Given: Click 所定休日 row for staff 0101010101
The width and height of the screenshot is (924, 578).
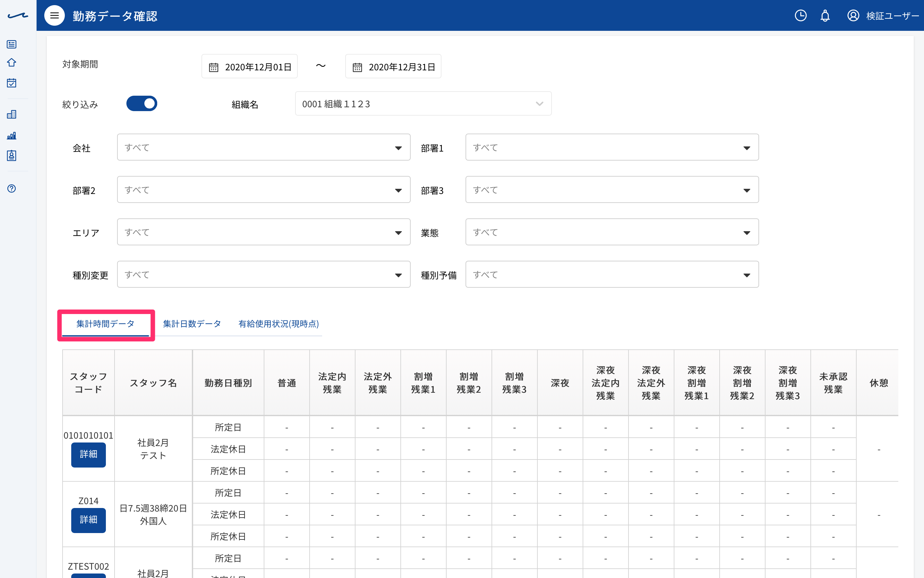Looking at the screenshot, I should point(228,471).
